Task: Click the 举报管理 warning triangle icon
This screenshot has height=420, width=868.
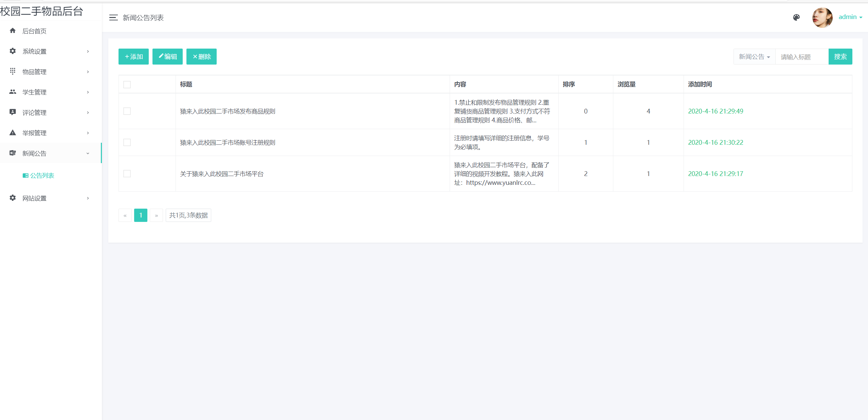Action: pos(13,133)
